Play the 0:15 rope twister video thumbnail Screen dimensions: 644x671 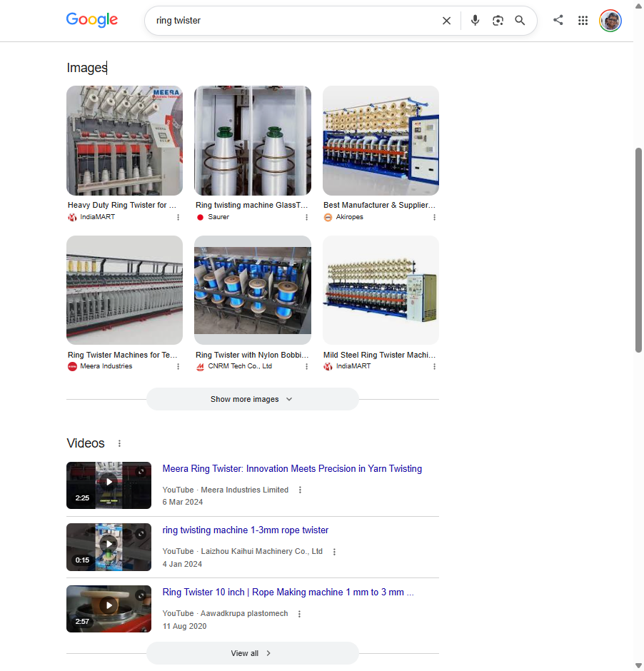point(109,548)
